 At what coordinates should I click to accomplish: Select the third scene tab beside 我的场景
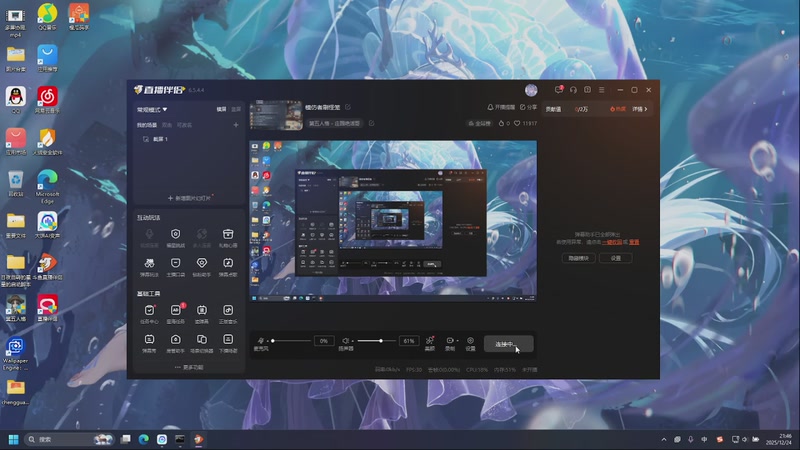(x=184, y=125)
